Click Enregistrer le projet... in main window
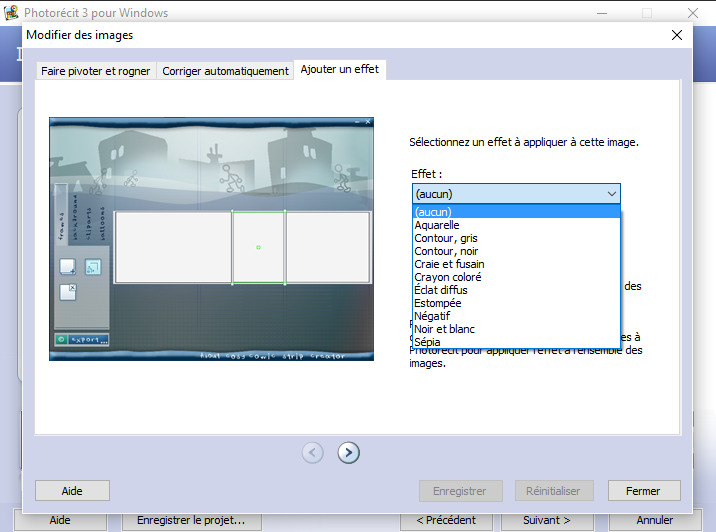 191,521
